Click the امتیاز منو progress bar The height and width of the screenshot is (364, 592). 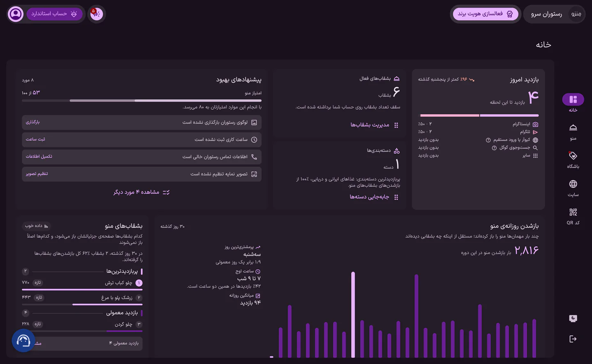point(141,101)
